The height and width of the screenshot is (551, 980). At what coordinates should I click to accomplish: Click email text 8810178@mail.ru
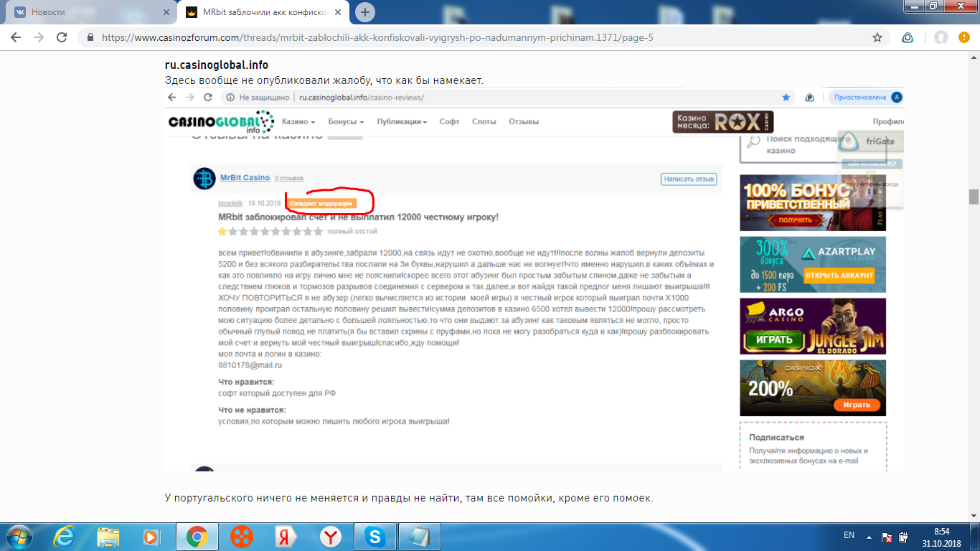pyautogui.click(x=250, y=365)
